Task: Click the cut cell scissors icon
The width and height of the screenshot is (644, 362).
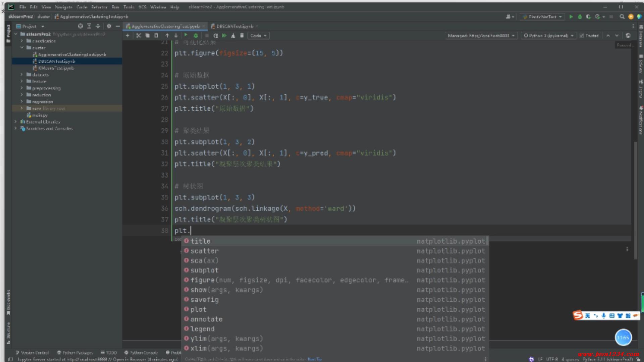Action: click(x=139, y=36)
